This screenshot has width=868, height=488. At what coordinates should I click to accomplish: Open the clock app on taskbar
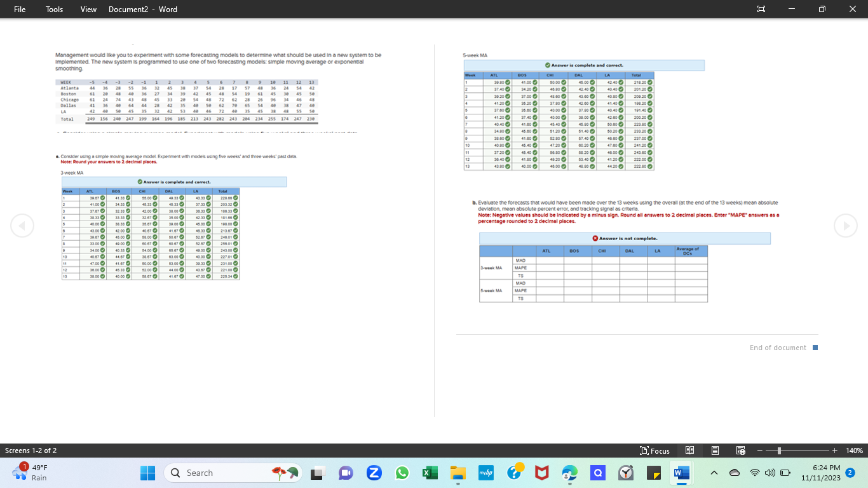coord(626,473)
